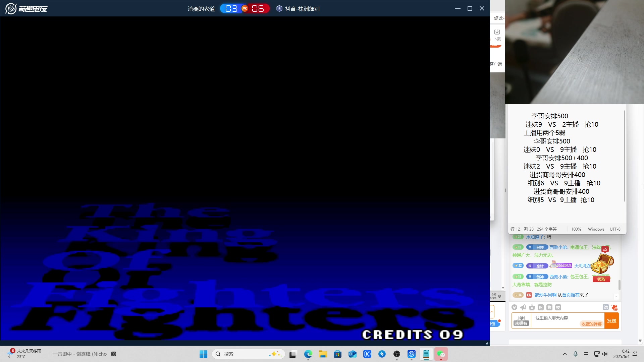Click the now-playing text 一击即中 - 谢霆锋 in the taskbar
This screenshot has height=362, width=644.
click(80, 354)
